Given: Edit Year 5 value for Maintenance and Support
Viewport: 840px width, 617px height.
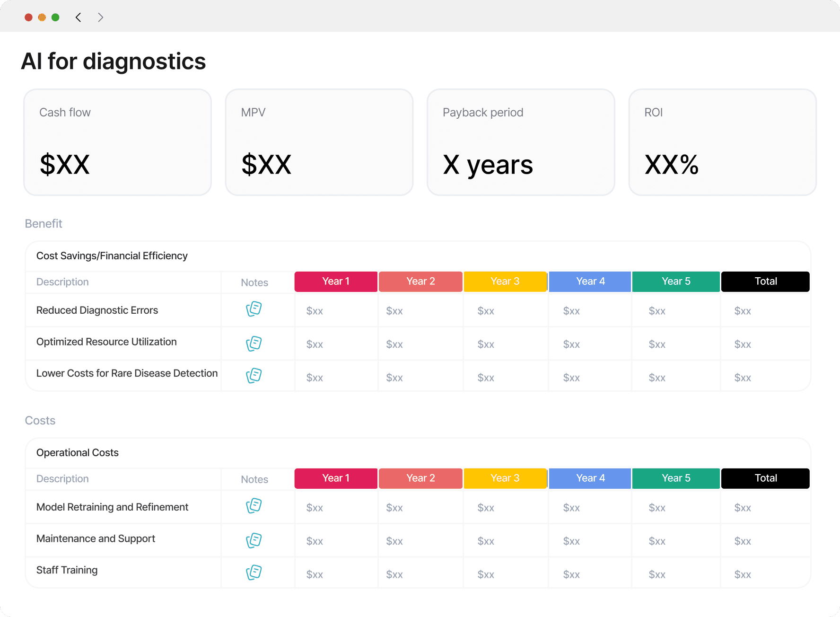Looking at the screenshot, I should (x=657, y=541).
